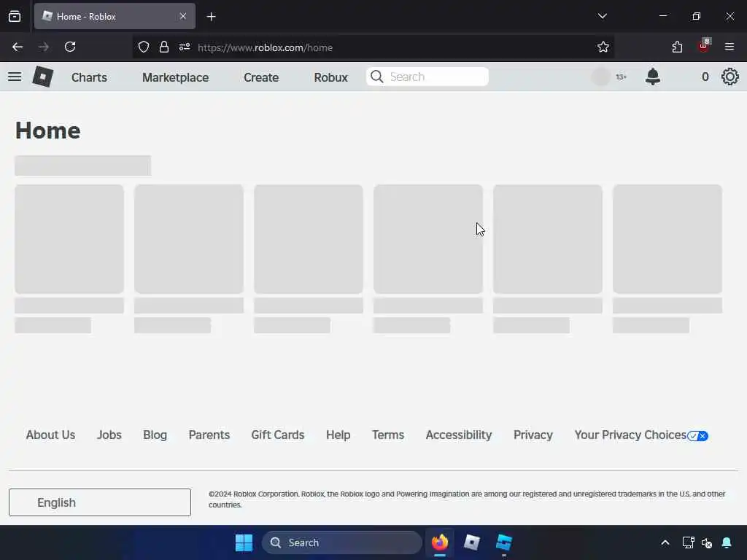Viewport: 747px width, 560px height.
Task: Click the Windows taskbar Search box
Action: [341, 542]
